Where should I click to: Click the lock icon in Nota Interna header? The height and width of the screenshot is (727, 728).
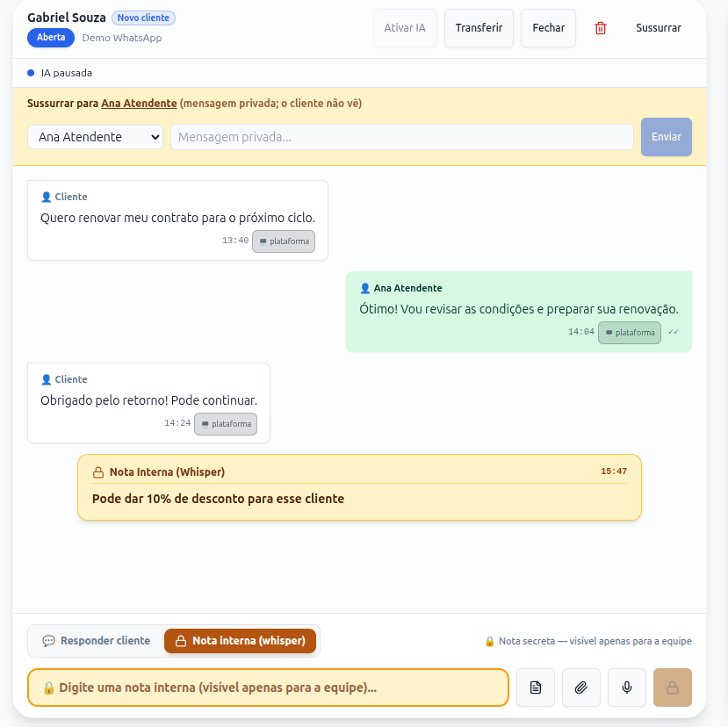pos(98,472)
